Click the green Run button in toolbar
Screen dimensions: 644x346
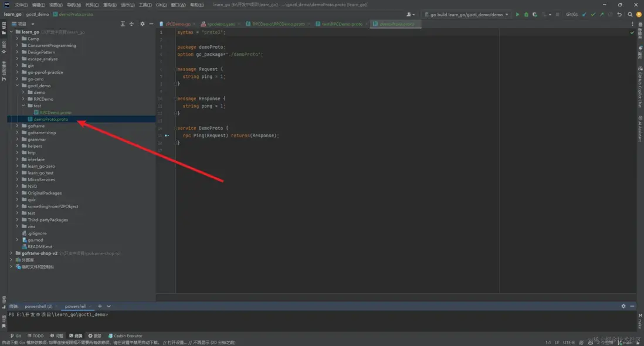point(517,15)
